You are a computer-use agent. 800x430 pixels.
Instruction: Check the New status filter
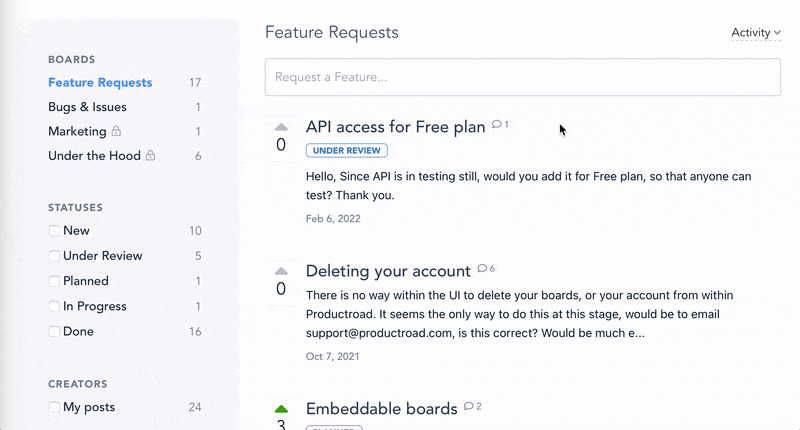[x=54, y=231]
